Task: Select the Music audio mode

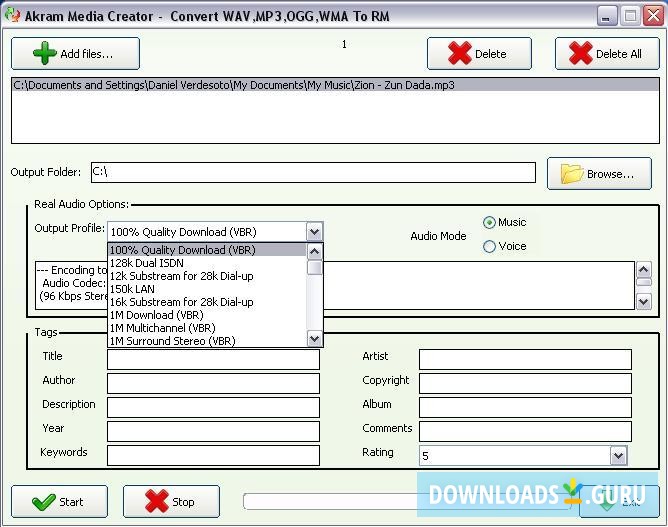Action: point(490,223)
